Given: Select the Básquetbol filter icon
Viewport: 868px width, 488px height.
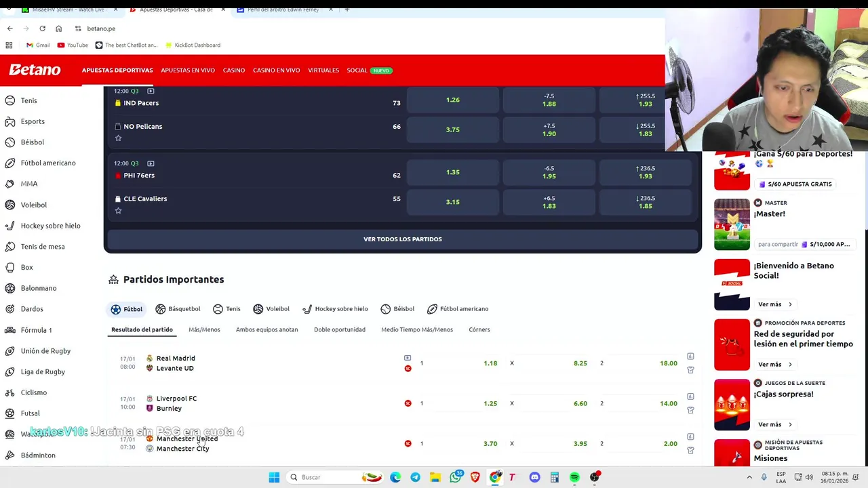Looking at the screenshot, I should click(x=161, y=309).
